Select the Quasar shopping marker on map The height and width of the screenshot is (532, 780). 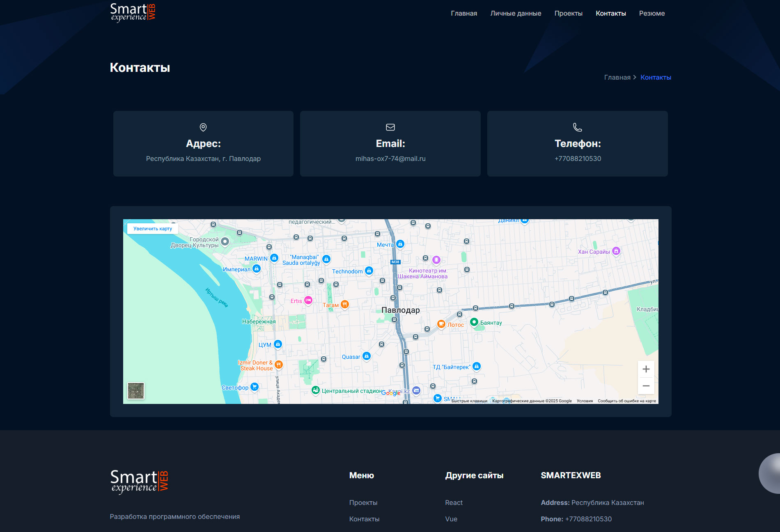point(367,356)
